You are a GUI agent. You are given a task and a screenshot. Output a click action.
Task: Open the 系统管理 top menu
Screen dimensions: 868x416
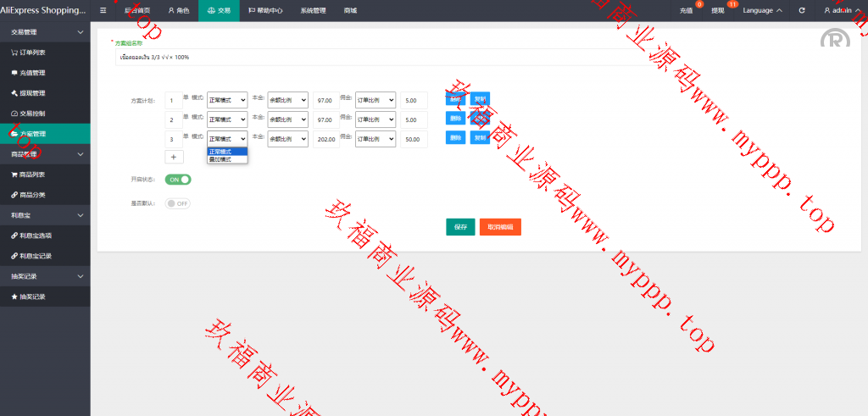pos(313,10)
